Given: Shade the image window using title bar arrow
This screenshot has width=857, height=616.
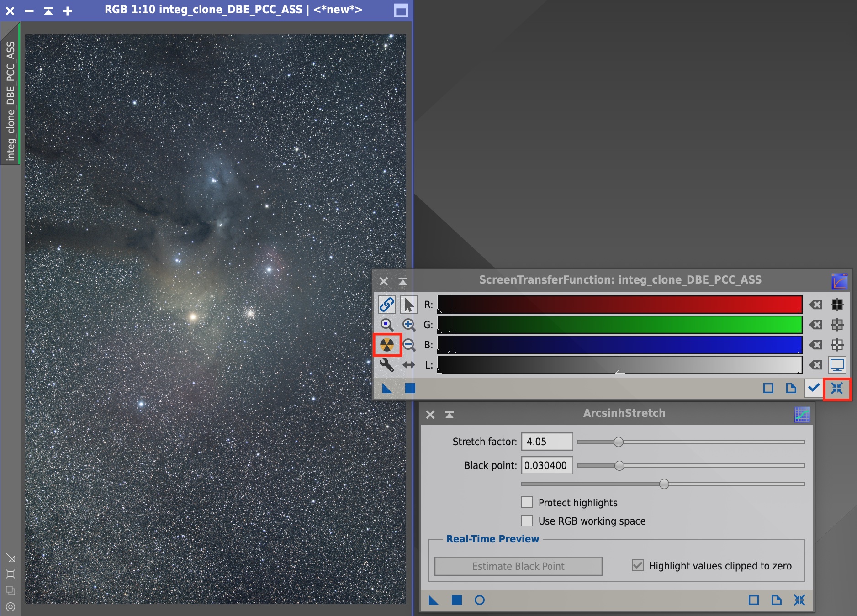Looking at the screenshot, I should point(48,11).
